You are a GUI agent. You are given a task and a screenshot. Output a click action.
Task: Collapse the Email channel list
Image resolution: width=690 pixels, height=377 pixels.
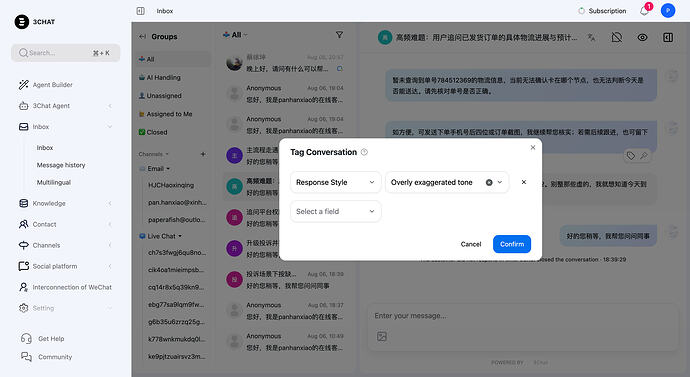pos(168,169)
